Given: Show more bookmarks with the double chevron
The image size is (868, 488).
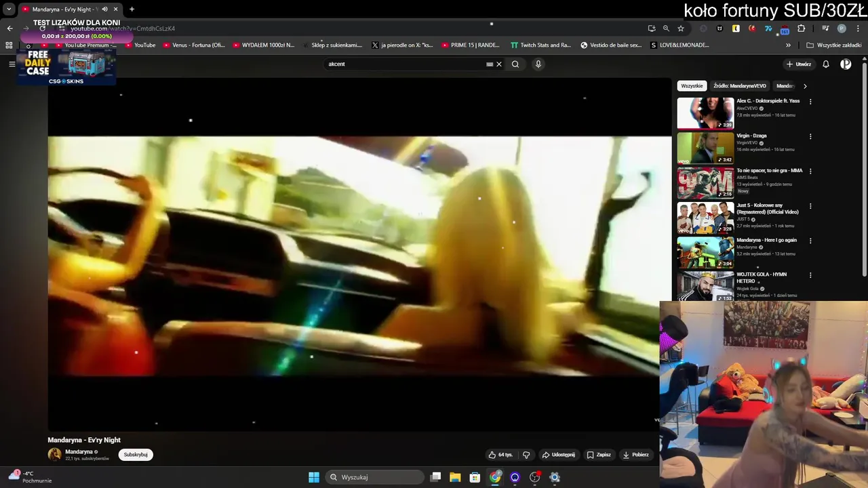Looking at the screenshot, I should (x=788, y=45).
